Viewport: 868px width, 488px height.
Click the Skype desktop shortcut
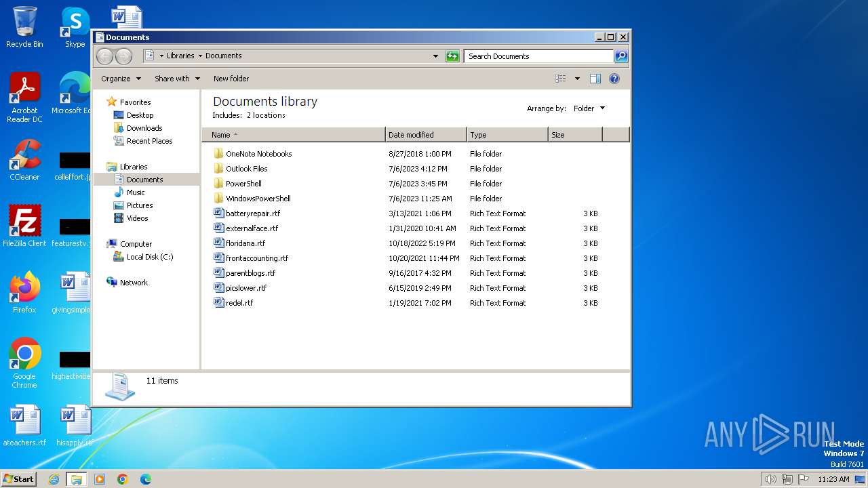coord(75,27)
